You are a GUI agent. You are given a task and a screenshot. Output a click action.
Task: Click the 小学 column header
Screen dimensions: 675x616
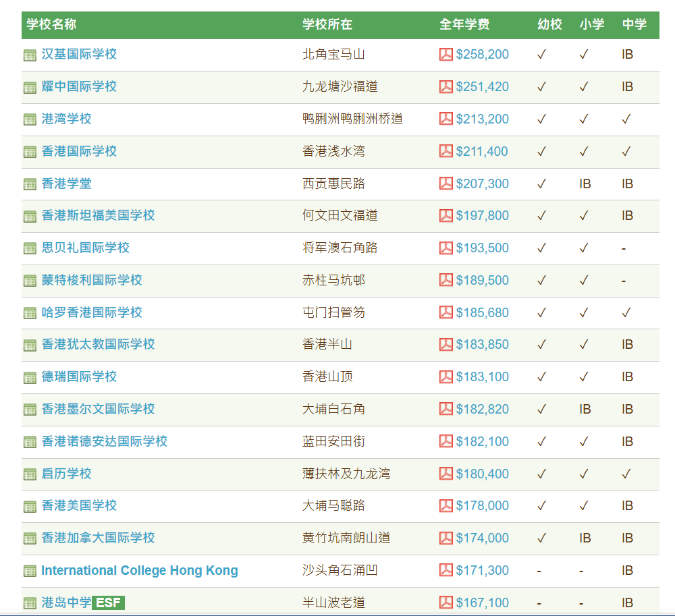[x=592, y=24]
